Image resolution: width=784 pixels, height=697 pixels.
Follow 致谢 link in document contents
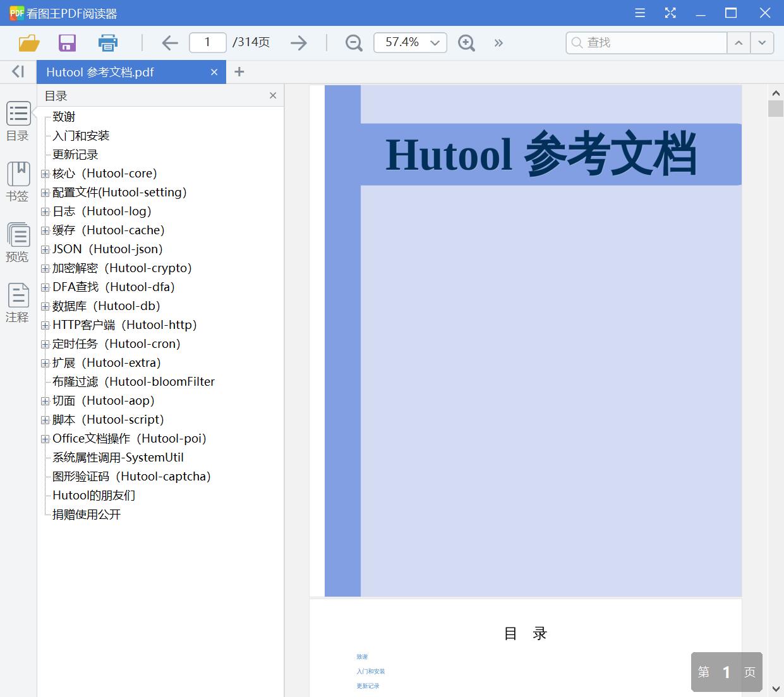point(362,657)
